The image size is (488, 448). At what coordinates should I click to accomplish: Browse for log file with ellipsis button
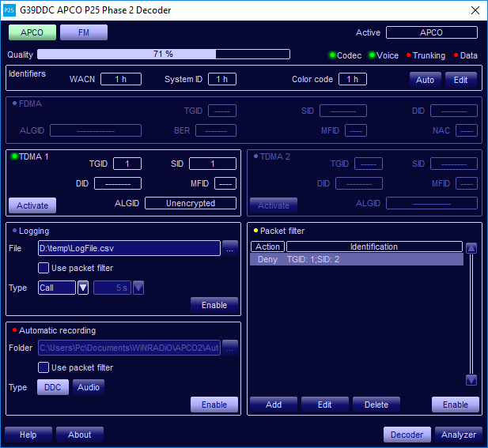230,248
